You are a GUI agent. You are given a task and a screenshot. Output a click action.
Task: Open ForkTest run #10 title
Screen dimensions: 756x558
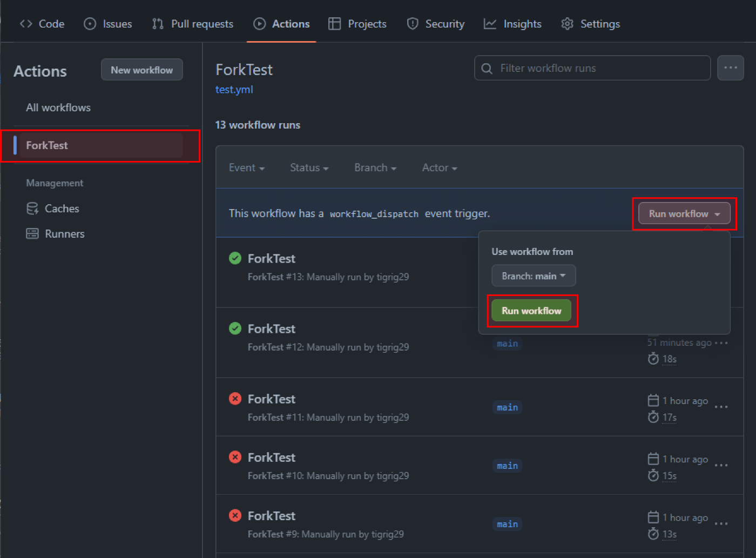click(x=272, y=458)
